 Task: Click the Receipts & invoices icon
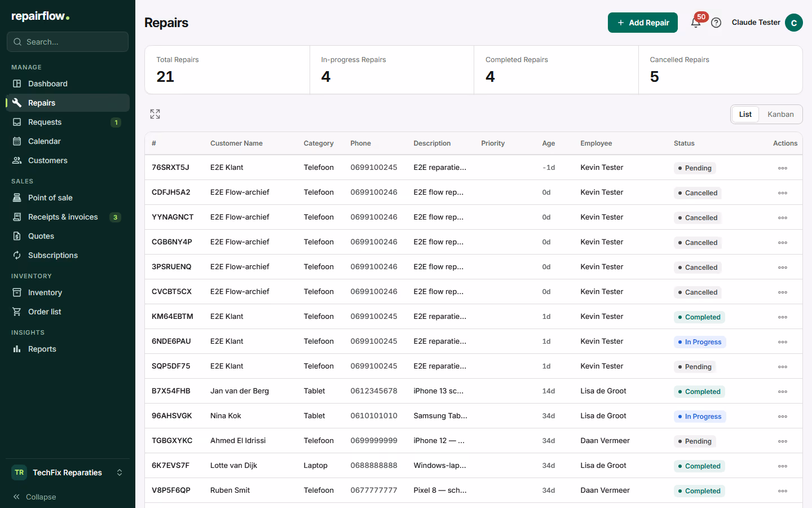click(17, 217)
